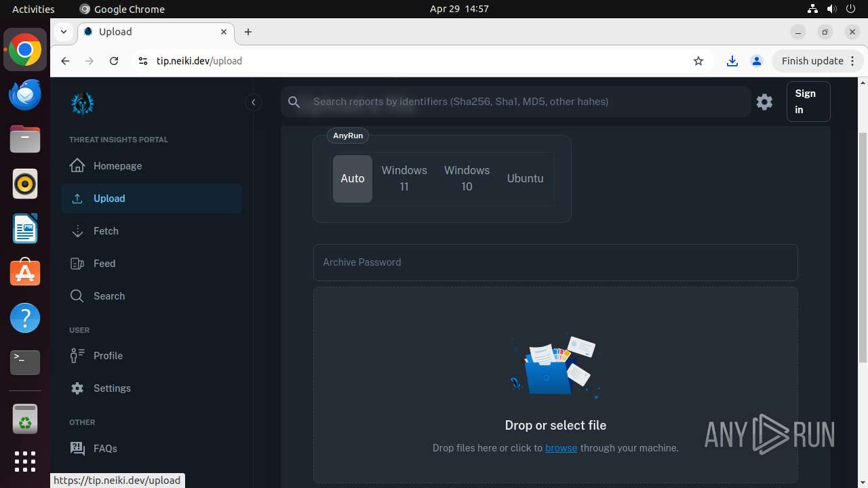This screenshot has height=488, width=868.
Task: Click the Sign in button
Action: [x=808, y=102]
